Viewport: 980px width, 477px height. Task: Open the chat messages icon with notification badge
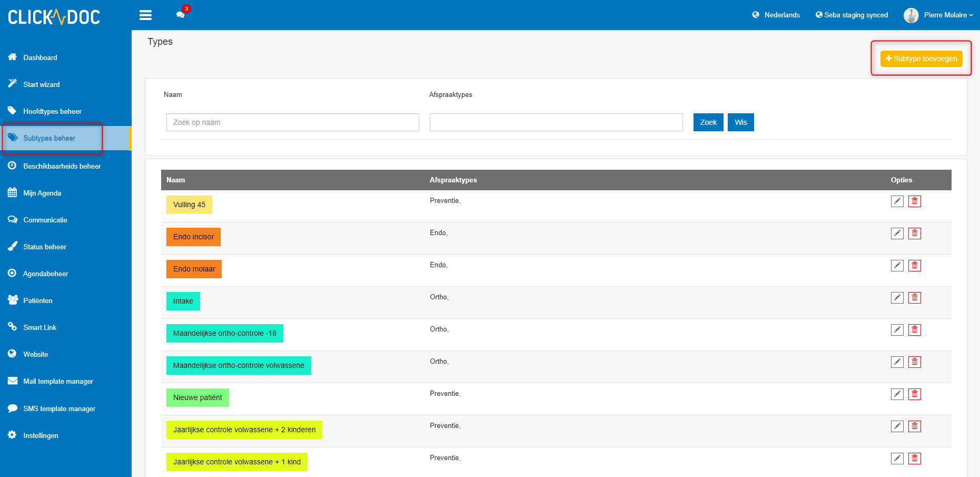[x=180, y=14]
